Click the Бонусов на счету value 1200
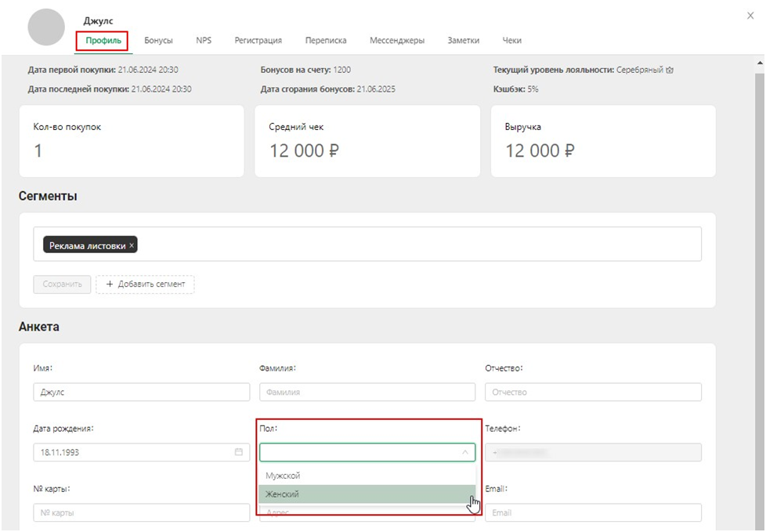The width and height of the screenshot is (766, 532). pyautogui.click(x=342, y=70)
